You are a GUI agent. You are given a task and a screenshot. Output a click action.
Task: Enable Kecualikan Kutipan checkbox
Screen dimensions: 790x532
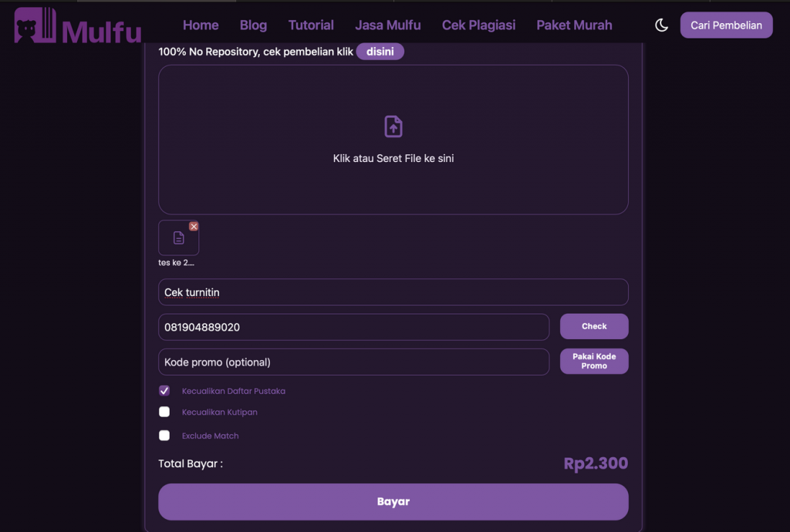164,412
